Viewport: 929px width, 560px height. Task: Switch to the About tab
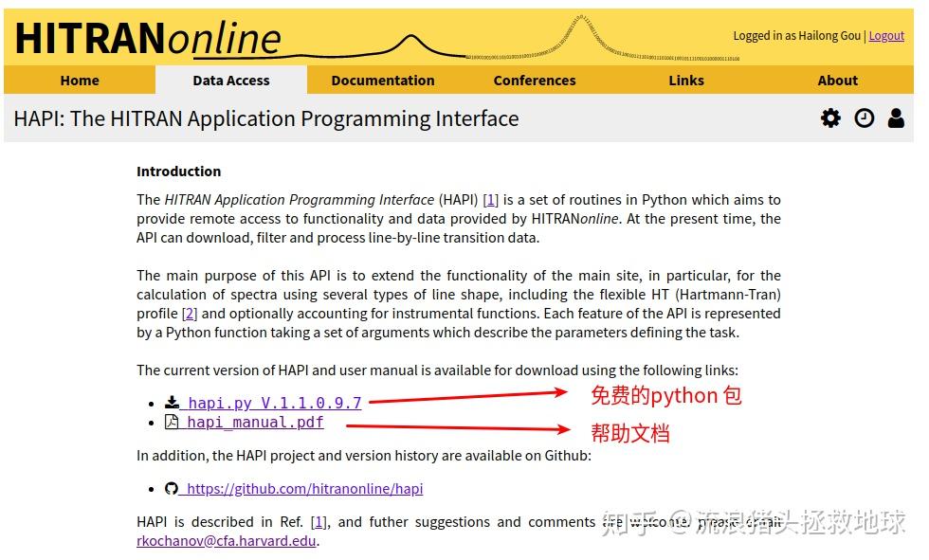[838, 81]
